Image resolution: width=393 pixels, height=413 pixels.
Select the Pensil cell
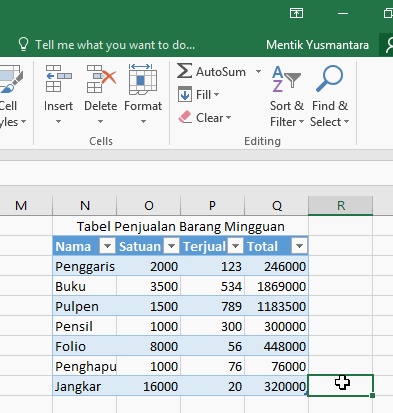pyautogui.click(x=84, y=326)
